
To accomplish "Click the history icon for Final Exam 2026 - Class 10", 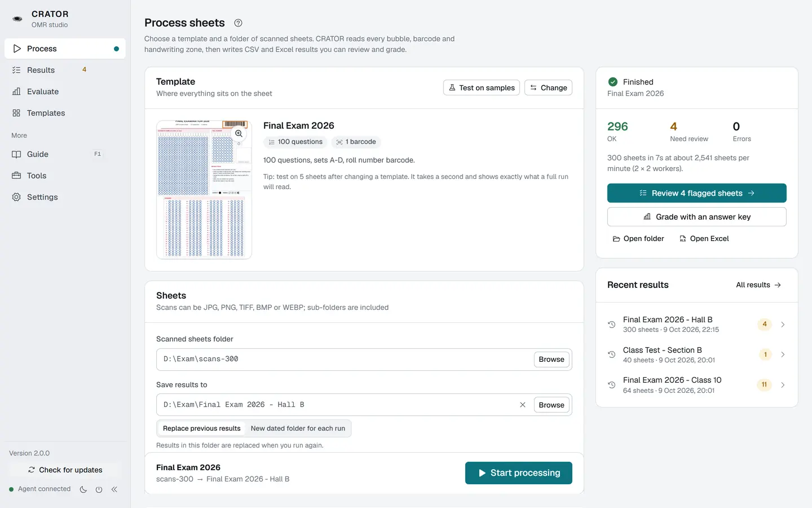I will 611,385.
